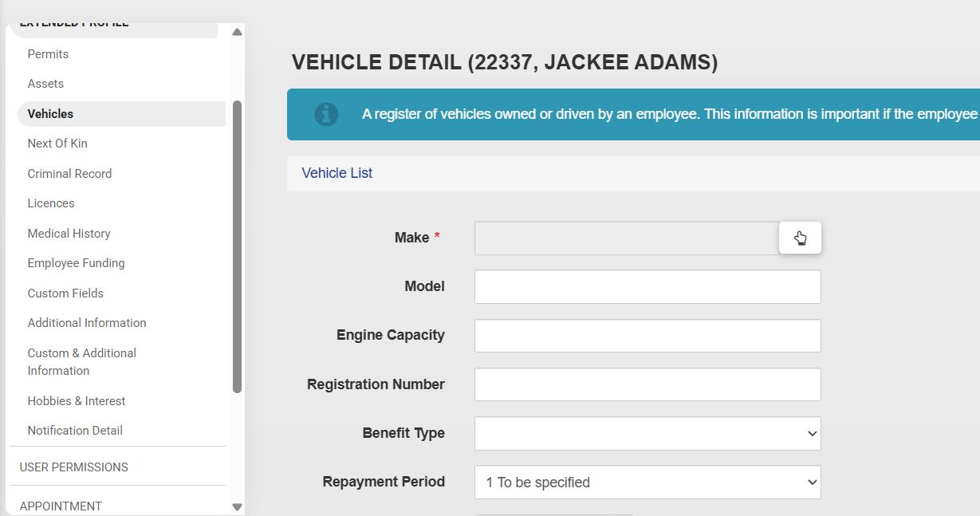Image resolution: width=980 pixels, height=516 pixels.
Task: Open Hobbies & Interest page
Action: [x=77, y=401]
